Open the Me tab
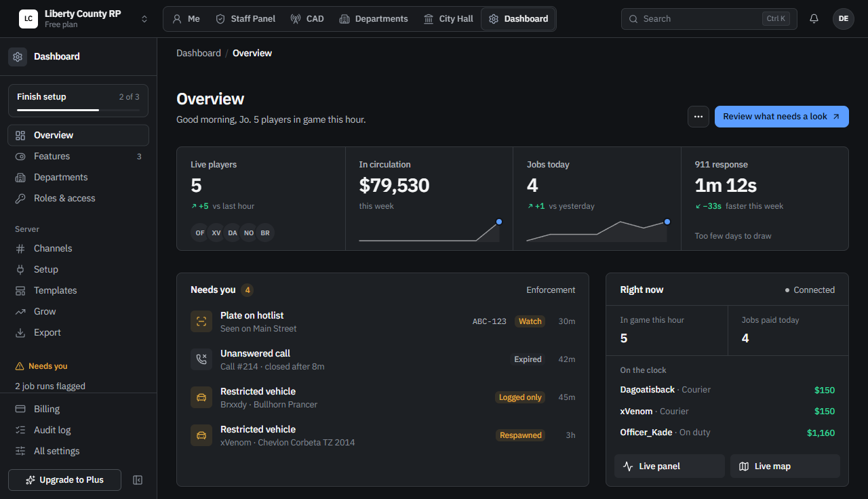This screenshot has height=499, width=868. click(186, 19)
